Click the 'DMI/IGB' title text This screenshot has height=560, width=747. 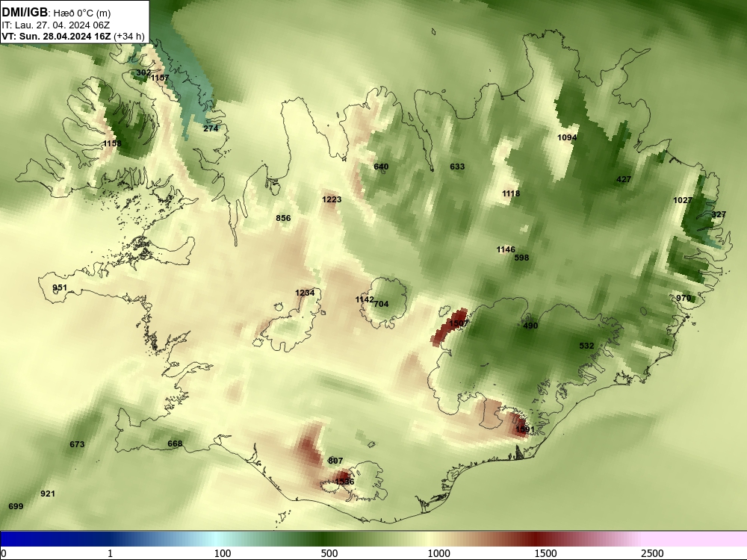[25, 13]
